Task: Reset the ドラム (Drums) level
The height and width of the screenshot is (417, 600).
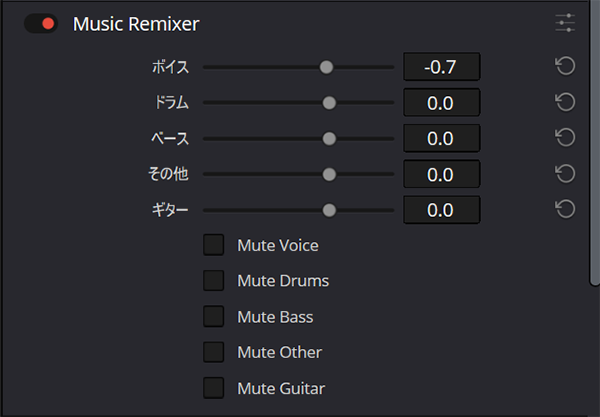Action: [565, 102]
